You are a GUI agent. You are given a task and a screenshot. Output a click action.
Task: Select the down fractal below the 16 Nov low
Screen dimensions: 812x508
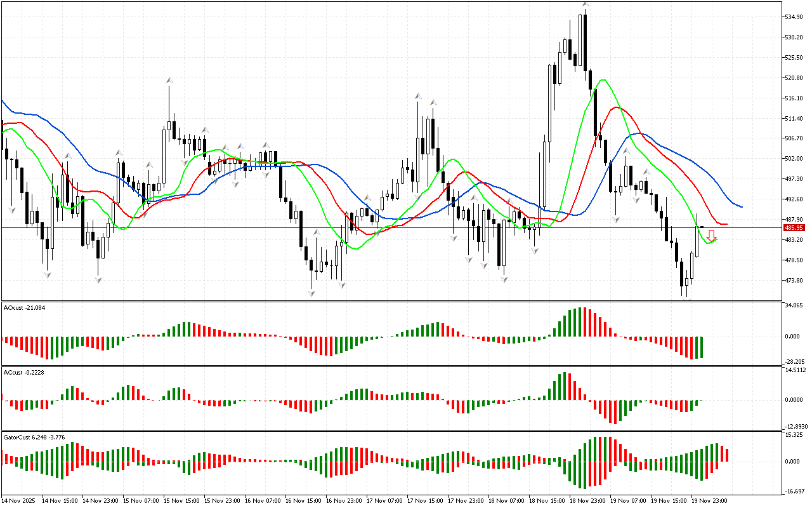tap(311, 293)
